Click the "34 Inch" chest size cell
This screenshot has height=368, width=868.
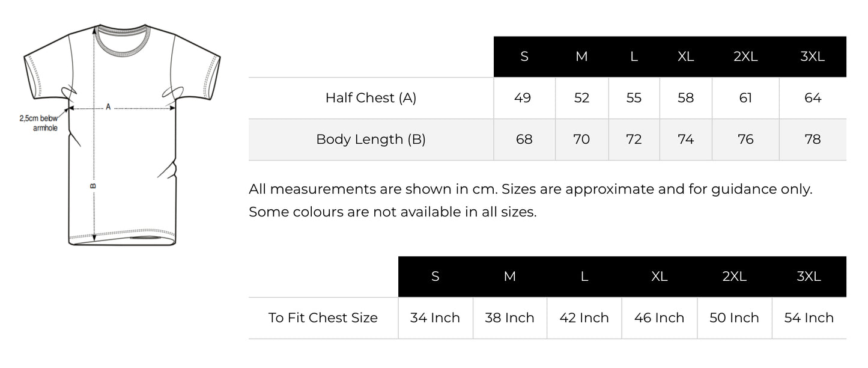pyautogui.click(x=435, y=318)
